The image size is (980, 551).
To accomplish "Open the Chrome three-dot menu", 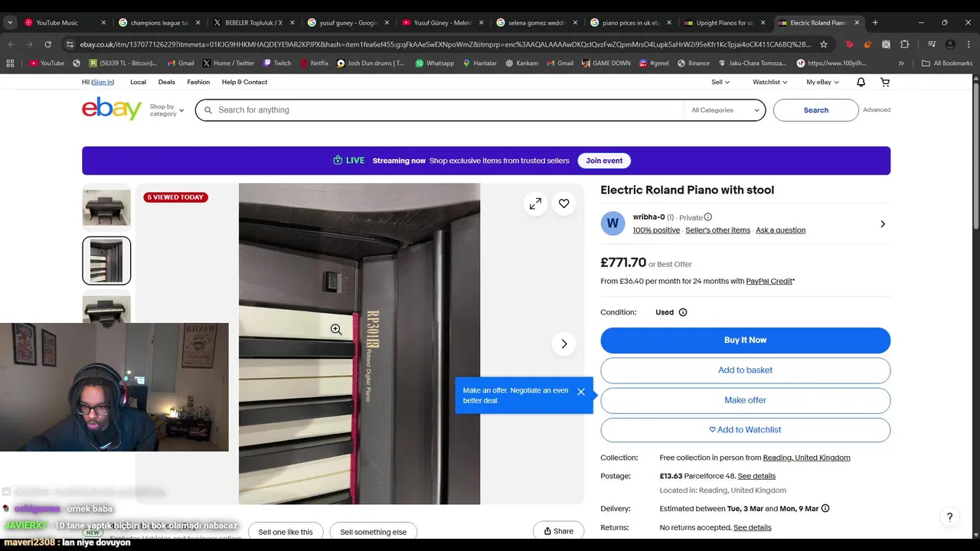I will [969, 44].
